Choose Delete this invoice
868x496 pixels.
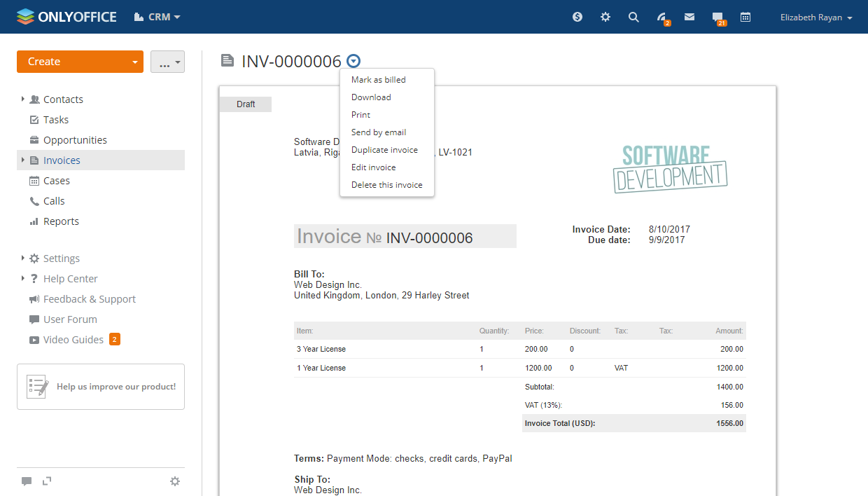(x=387, y=185)
